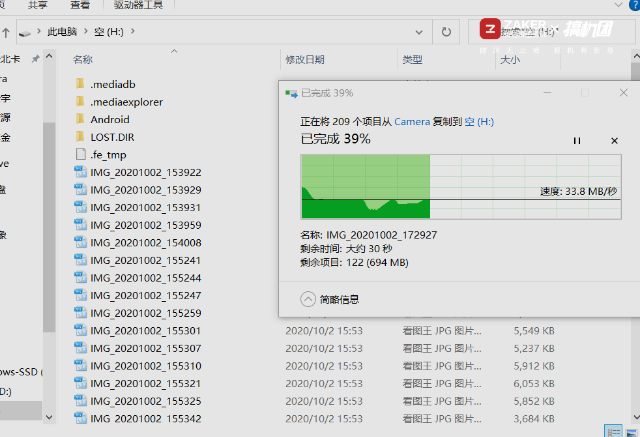640x437 pixels.
Task: Select the Android folder
Action: tap(102, 119)
